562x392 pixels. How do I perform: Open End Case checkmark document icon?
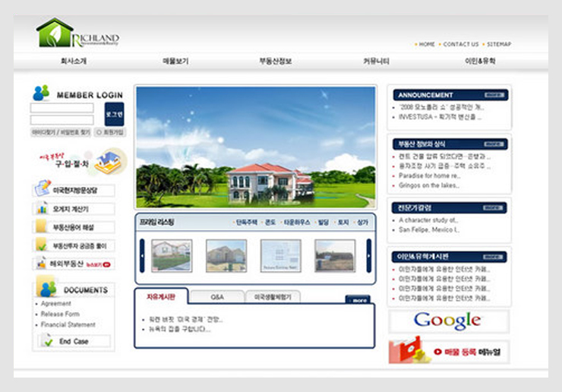[x=48, y=342]
